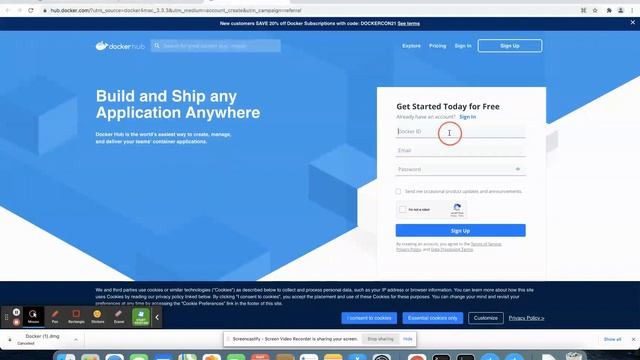Open the Explore nav item
Screen dimensions: 640x360
411,46
